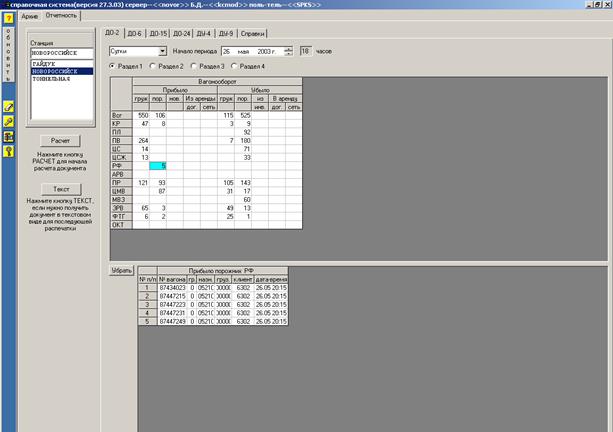
Task: Select station ТОННЕЛЬНАЯ in the list
Action: [62, 79]
